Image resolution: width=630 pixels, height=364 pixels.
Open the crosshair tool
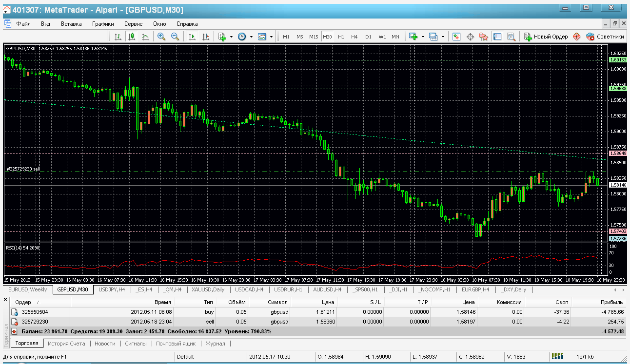tap(471, 37)
